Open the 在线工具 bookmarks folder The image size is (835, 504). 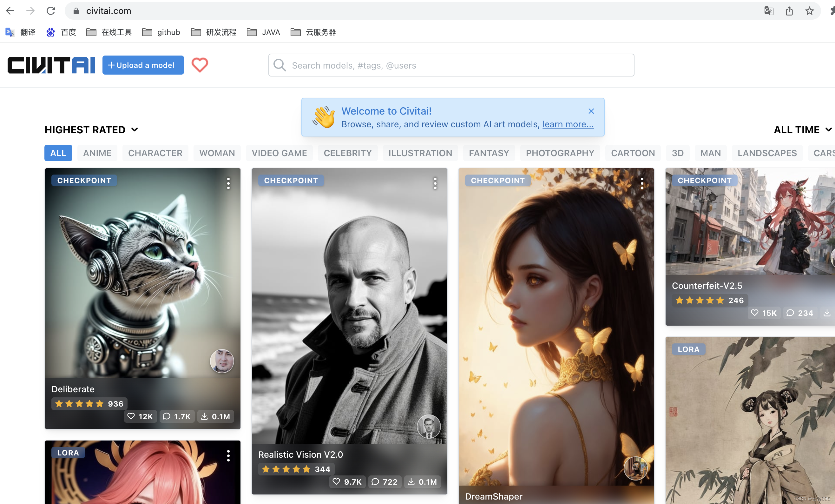109,32
